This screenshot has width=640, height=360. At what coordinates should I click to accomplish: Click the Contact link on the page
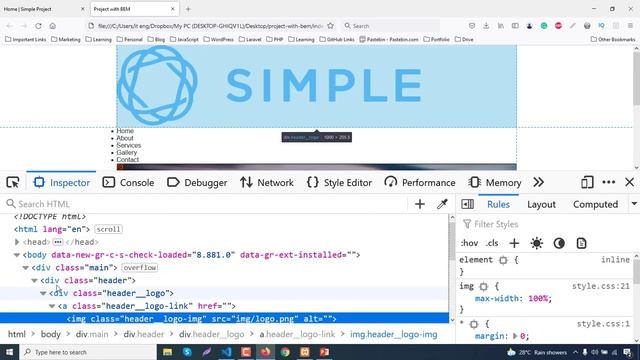click(x=127, y=160)
